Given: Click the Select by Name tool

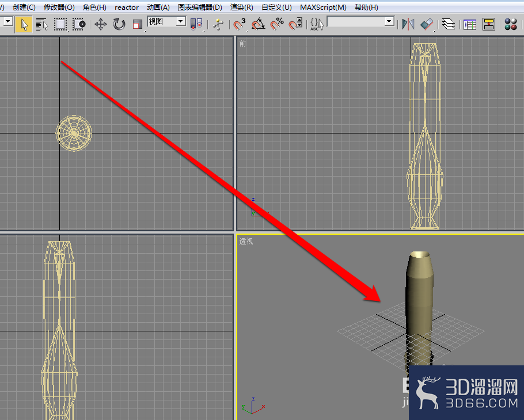Looking at the screenshot, I should tap(42, 24).
